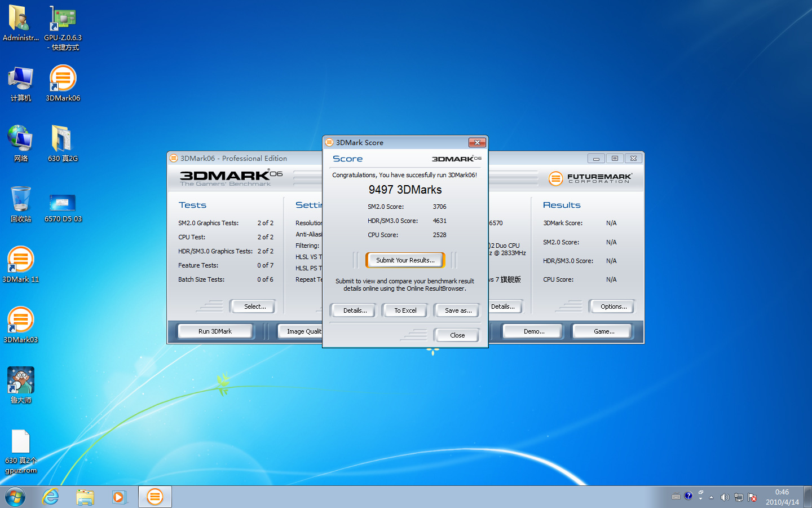This screenshot has height=508, width=812.
Task: Click the SM2.0 Score value 3706
Action: (439, 207)
